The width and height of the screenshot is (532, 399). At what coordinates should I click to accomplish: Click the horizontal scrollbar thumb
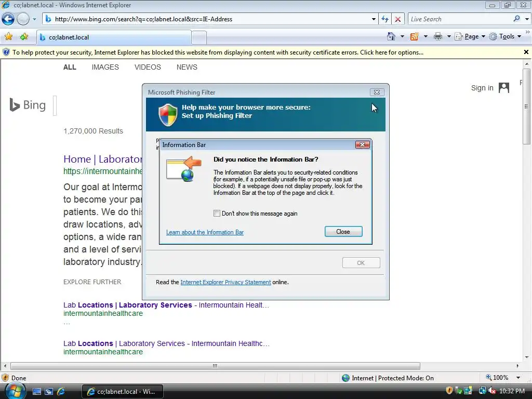215,366
